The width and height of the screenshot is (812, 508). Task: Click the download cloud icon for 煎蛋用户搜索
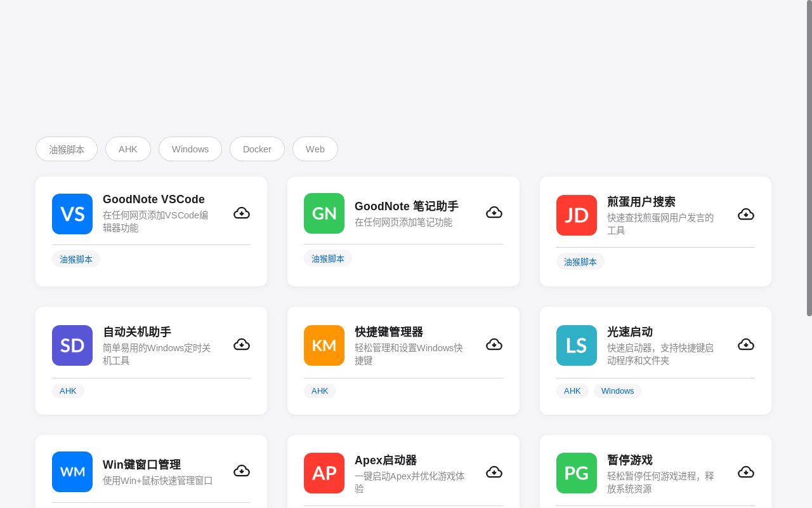(x=746, y=214)
